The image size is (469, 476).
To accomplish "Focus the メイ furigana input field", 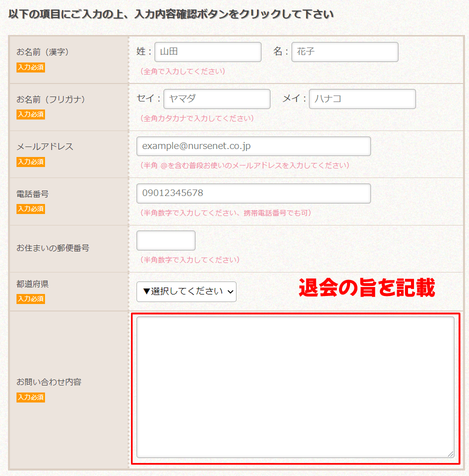I will coord(362,99).
